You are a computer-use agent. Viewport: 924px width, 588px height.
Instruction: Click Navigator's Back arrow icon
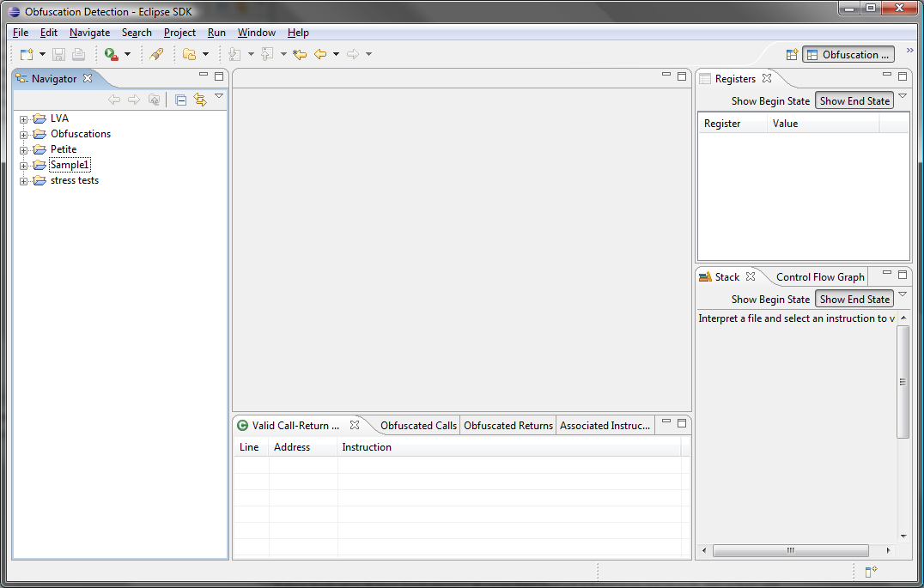pos(114,100)
